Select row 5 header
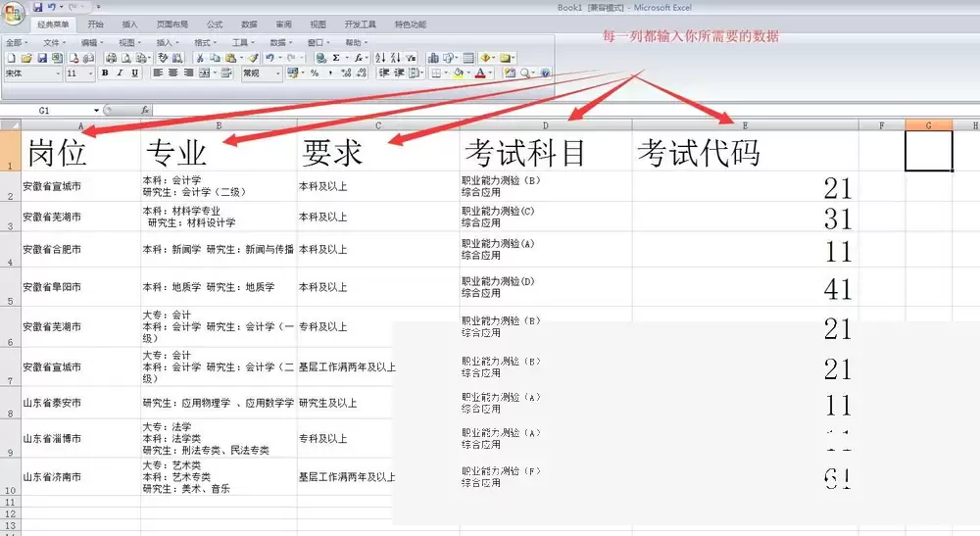The width and height of the screenshot is (980, 536). point(10,287)
